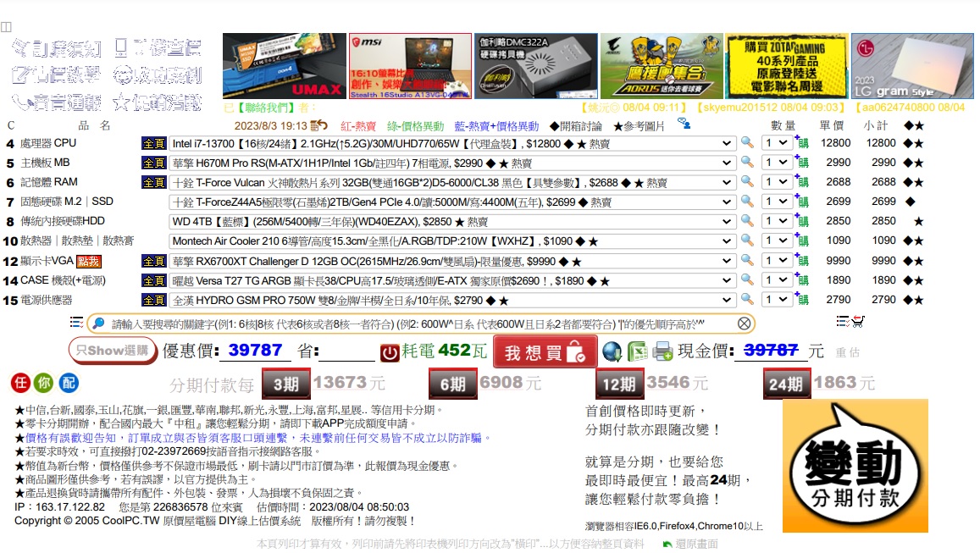Open the 估價教學 menu item
980x553 pixels.
pos(56,75)
